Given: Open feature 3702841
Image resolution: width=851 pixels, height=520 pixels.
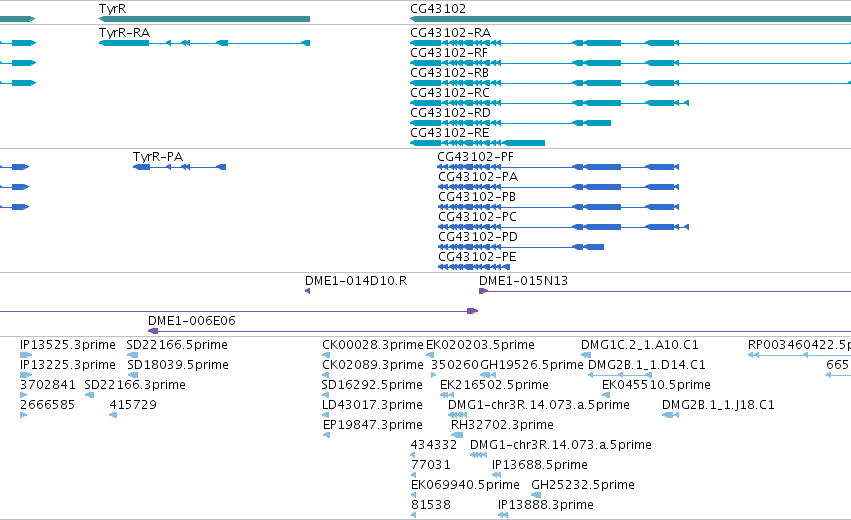Looking at the screenshot, I should click(x=47, y=385).
